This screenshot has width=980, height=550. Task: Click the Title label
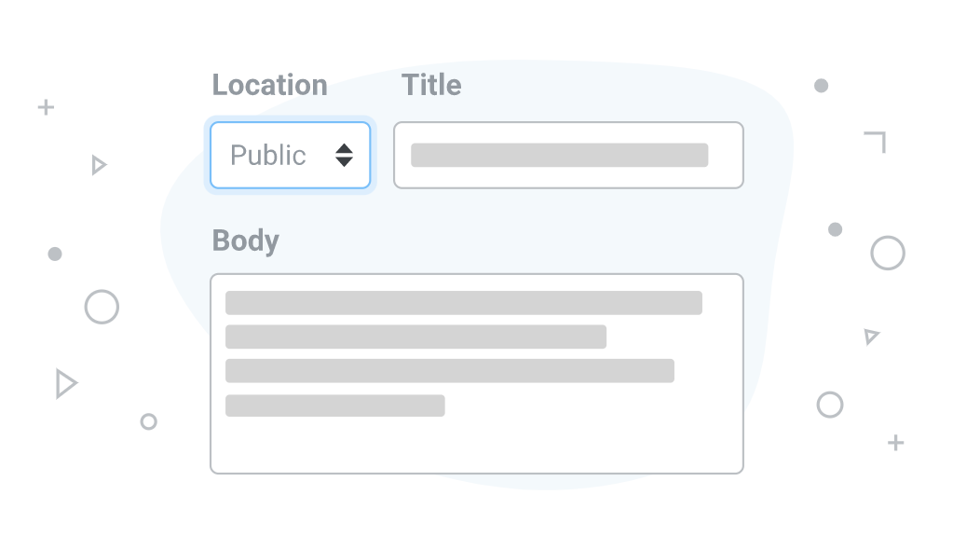tap(431, 85)
